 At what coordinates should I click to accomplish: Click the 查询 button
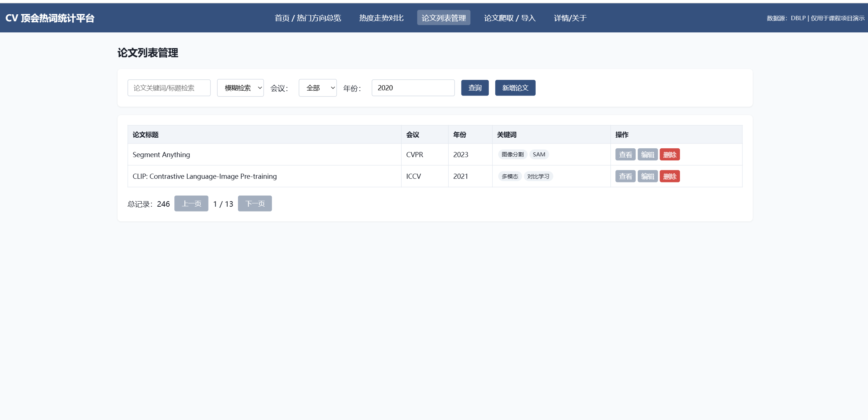[475, 88]
